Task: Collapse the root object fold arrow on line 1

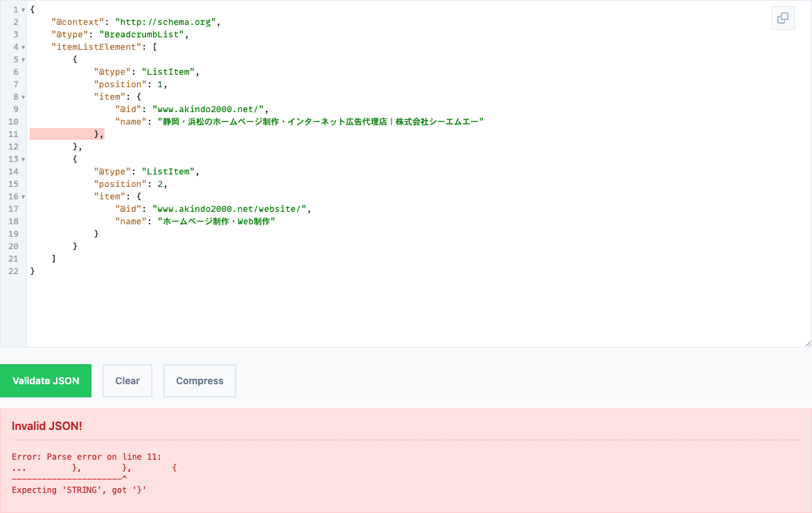Action: tap(24, 10)
